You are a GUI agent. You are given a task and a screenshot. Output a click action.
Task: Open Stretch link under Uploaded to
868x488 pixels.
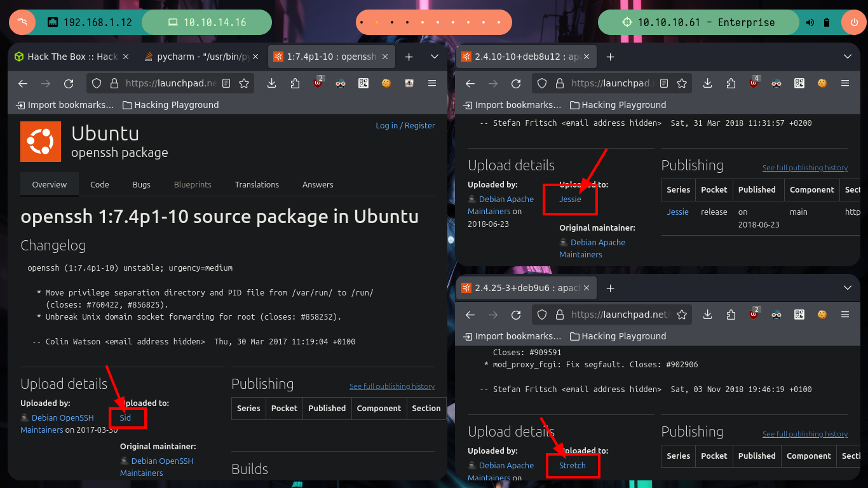573,465
